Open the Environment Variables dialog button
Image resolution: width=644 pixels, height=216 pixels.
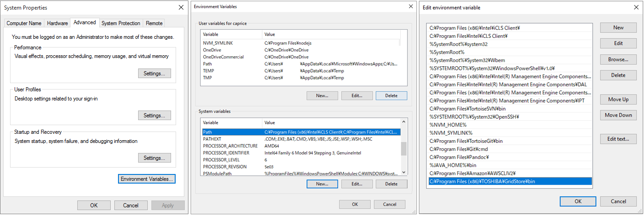click(x=146, y=179)
